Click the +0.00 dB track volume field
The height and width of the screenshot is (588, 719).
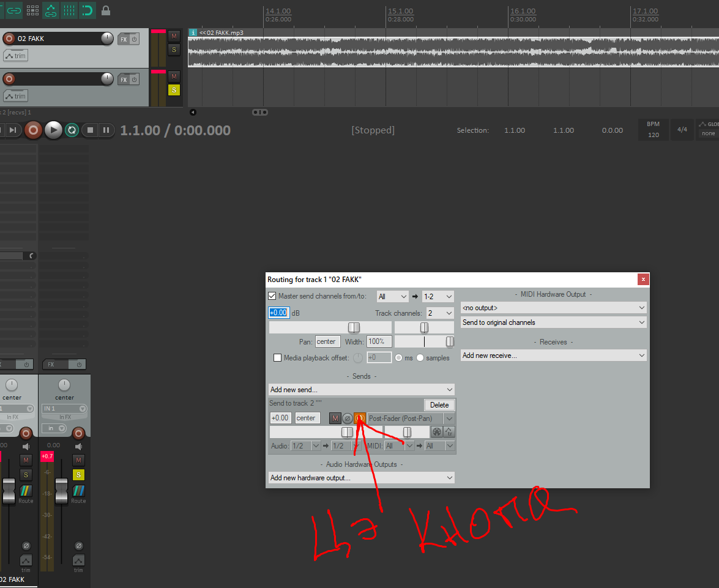278,313
